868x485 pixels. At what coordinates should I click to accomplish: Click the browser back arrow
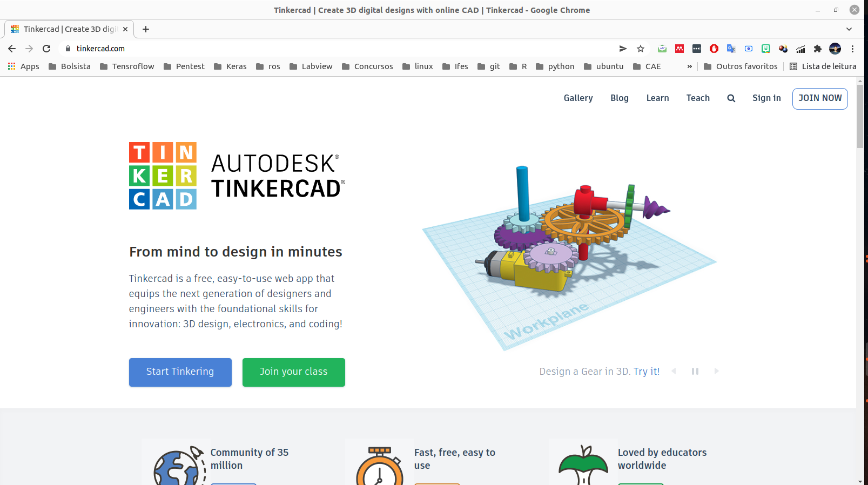pos(12,49)
